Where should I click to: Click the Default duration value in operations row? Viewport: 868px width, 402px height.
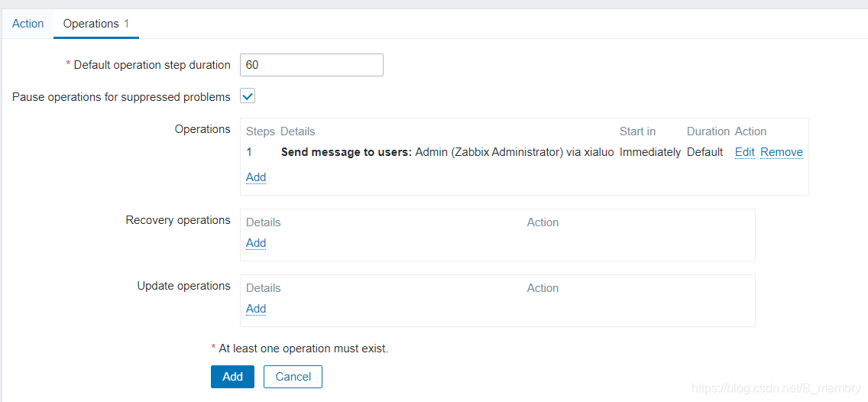(x=704, y=152)
